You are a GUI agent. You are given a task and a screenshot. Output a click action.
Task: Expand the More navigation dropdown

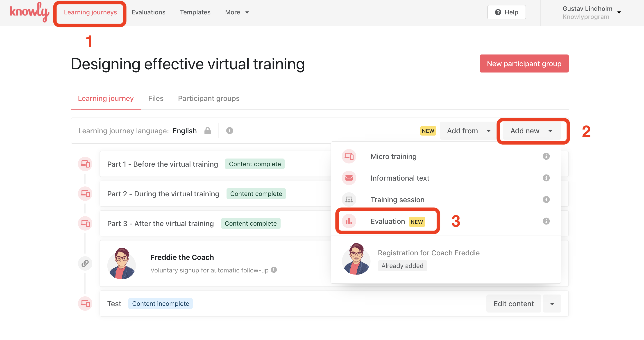click(x=237, y=12)
